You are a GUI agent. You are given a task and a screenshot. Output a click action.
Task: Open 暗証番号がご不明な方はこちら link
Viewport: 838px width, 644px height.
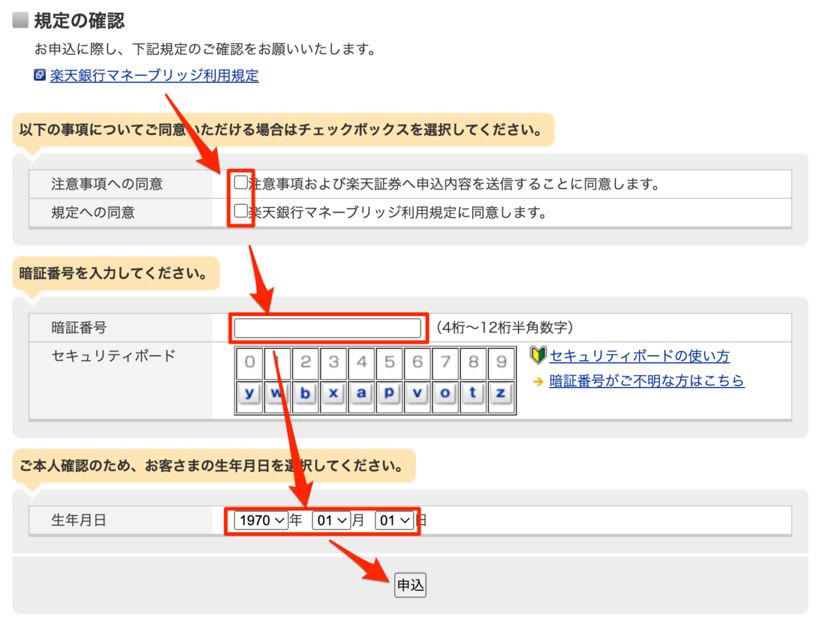646,381
